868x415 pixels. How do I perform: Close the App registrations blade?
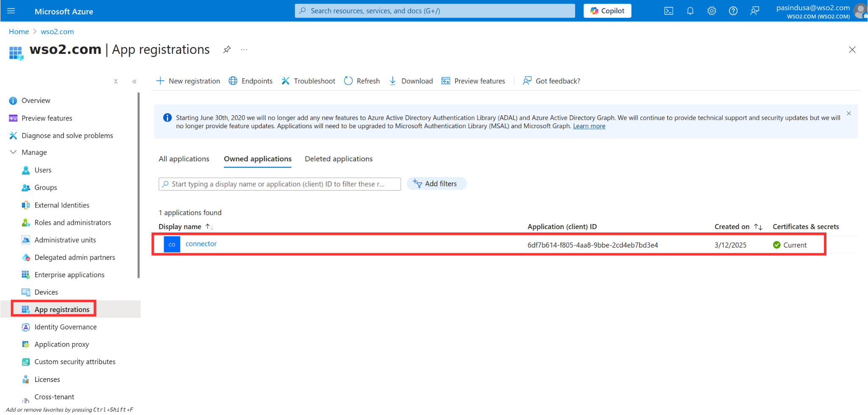pyautogui.click(x=852, y=50)
